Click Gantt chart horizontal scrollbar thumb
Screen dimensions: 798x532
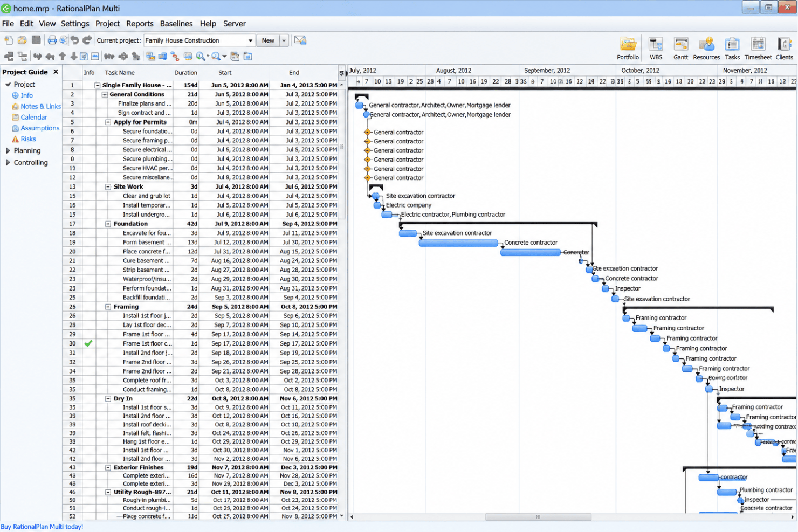[538, 517]
